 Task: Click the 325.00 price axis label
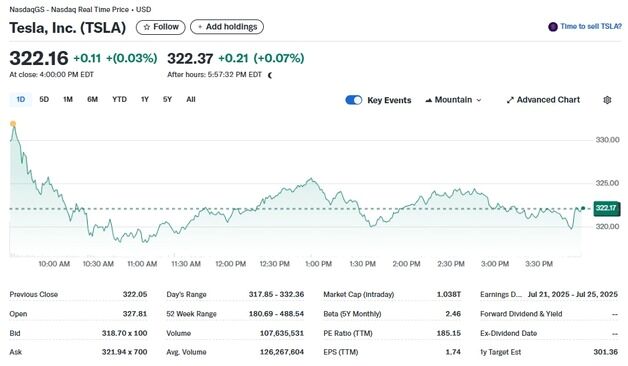pos(608,183)
